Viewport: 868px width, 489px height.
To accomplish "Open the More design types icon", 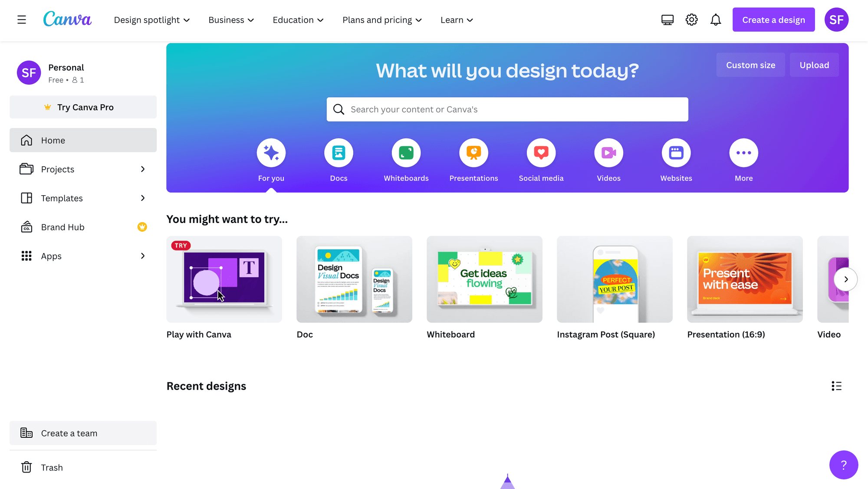I will 743,153.
